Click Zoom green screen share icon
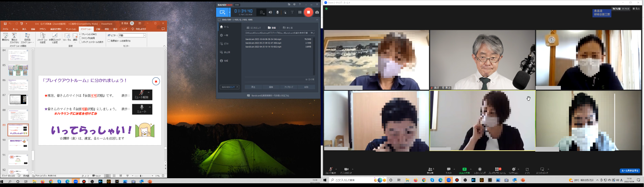The width and height of the screenshot is (644, 187). coord(464,170)
